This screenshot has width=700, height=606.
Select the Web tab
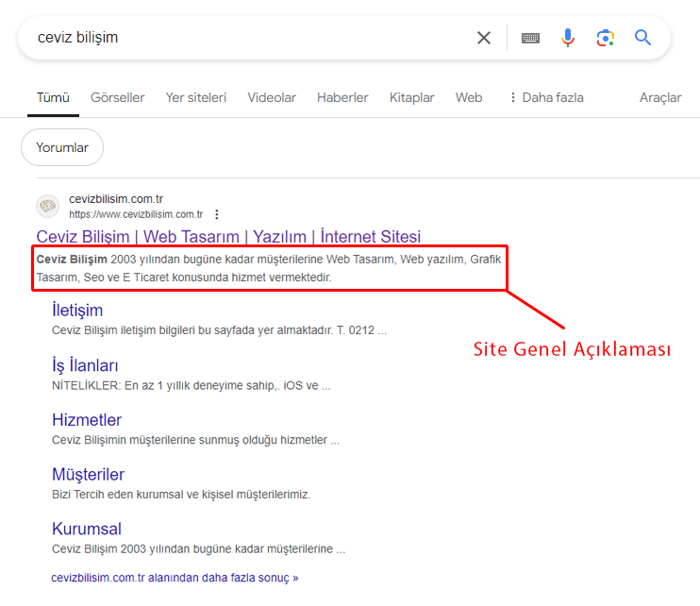(x=469, y=98)
